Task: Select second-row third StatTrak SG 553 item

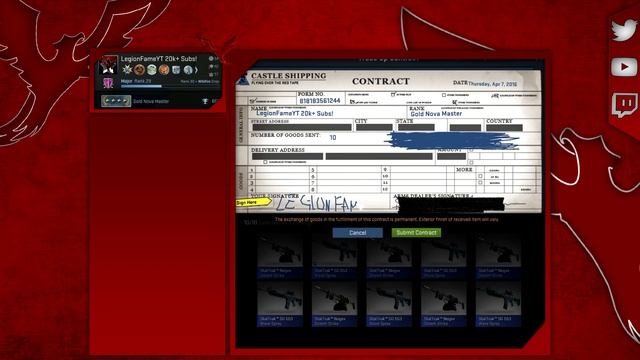Action: 389,305
